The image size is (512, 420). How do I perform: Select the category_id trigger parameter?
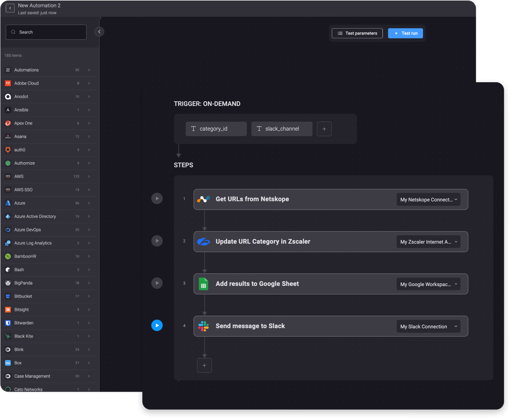(216, 129)
